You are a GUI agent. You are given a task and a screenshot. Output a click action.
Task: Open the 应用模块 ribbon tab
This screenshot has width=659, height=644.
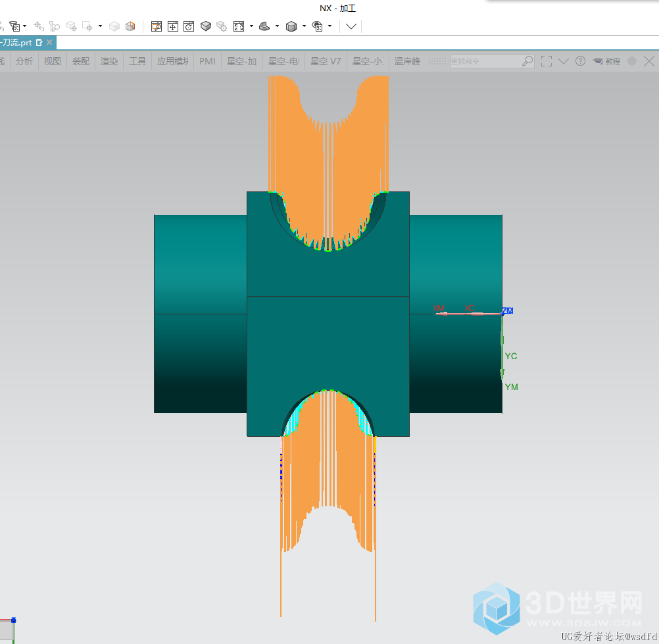(173, 61)
